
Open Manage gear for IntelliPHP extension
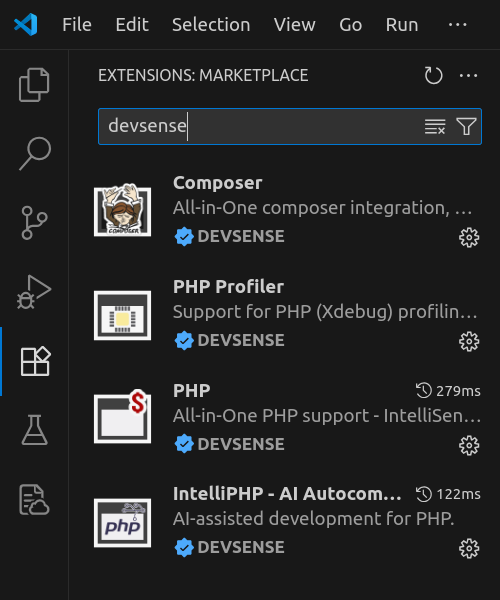pyautogui.click(x=469, y=549)
